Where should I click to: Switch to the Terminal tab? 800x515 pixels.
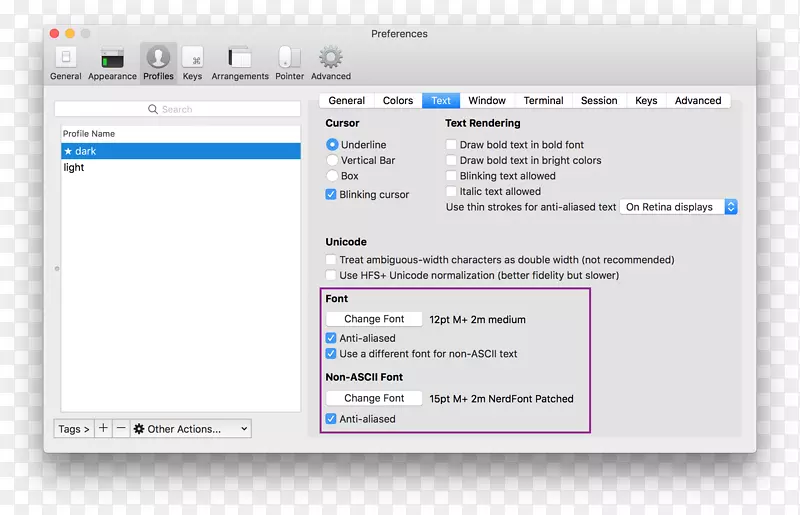543,100
